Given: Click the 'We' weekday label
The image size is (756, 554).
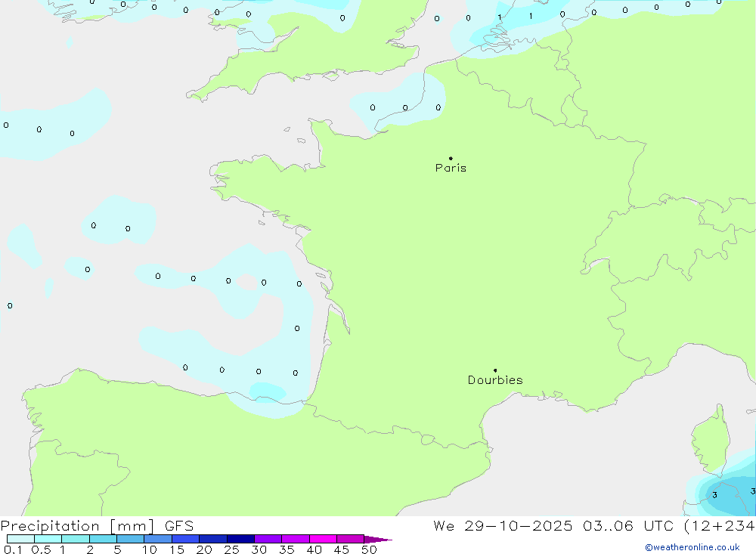Looking at the screenshot, I should pos(444,526).
